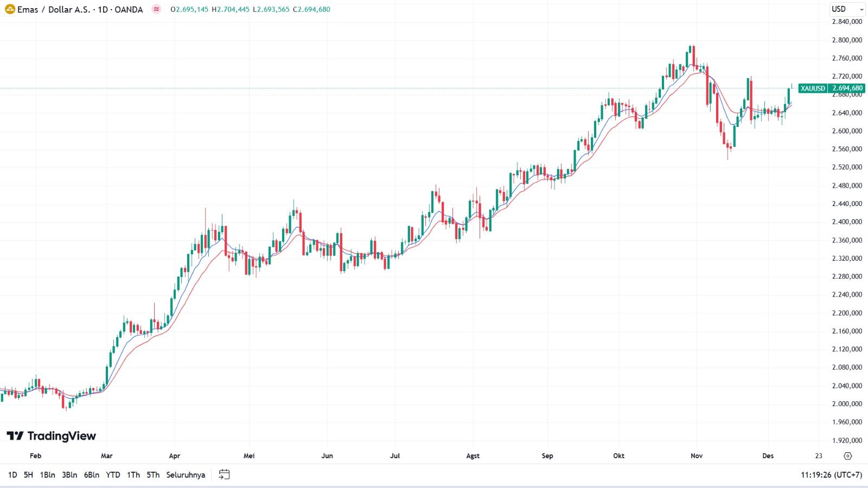Choose the 6Bln range

coord(92,475)
